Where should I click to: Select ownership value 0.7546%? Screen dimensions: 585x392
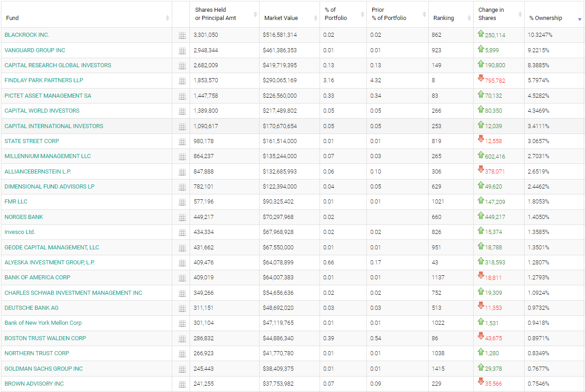tap(539, 383)
